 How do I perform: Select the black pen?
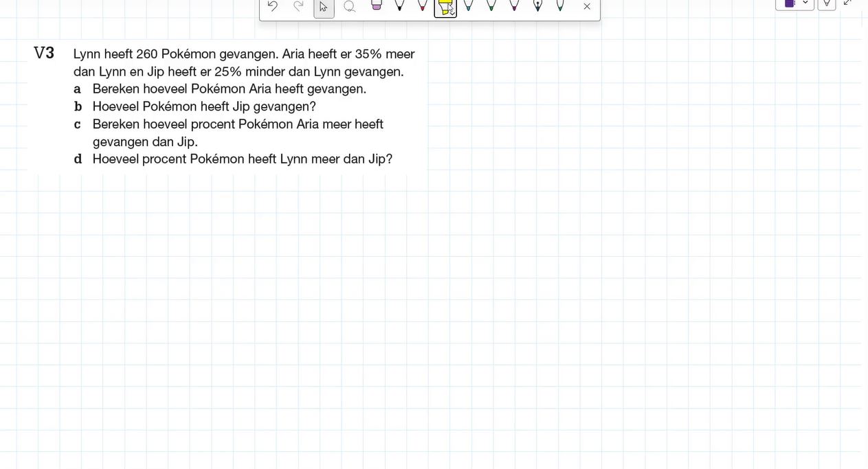point(399,5)
